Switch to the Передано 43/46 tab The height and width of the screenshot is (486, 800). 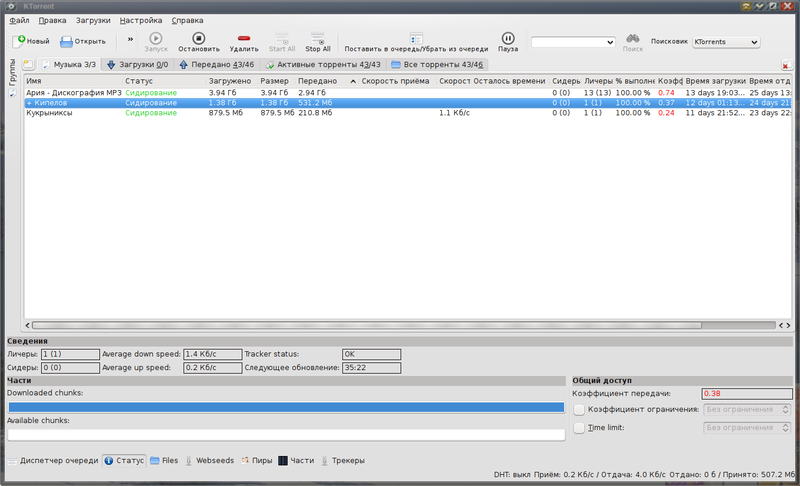coord(216,64)
